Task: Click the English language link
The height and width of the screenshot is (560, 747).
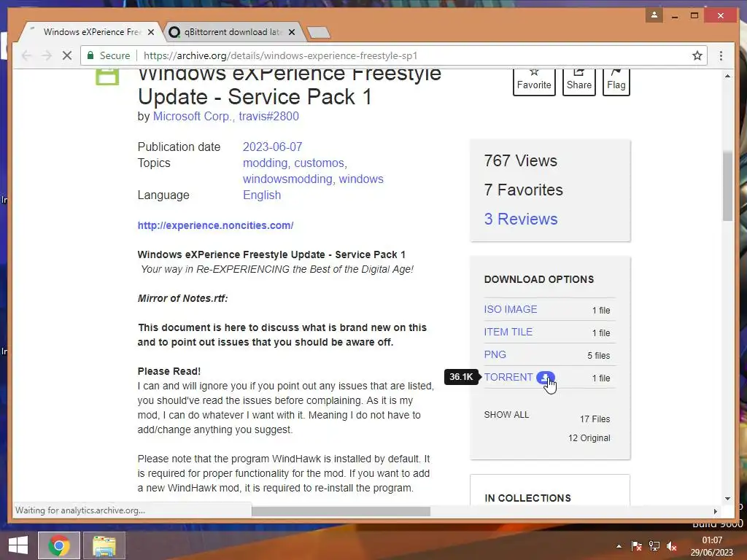Action: coord(262,195)
